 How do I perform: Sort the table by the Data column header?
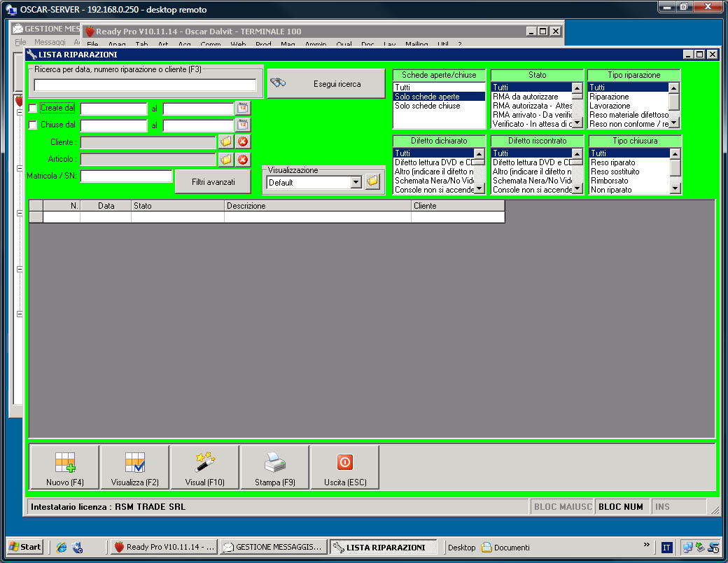pos(106,206)
